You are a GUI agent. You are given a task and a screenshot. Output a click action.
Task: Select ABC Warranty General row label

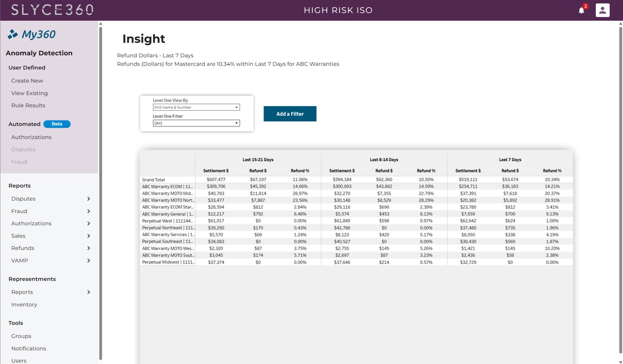pyautogui.click(x=168, y=214)
